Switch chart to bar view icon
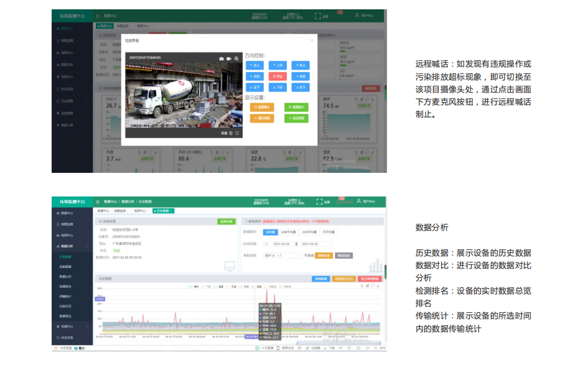 (368, 286)
